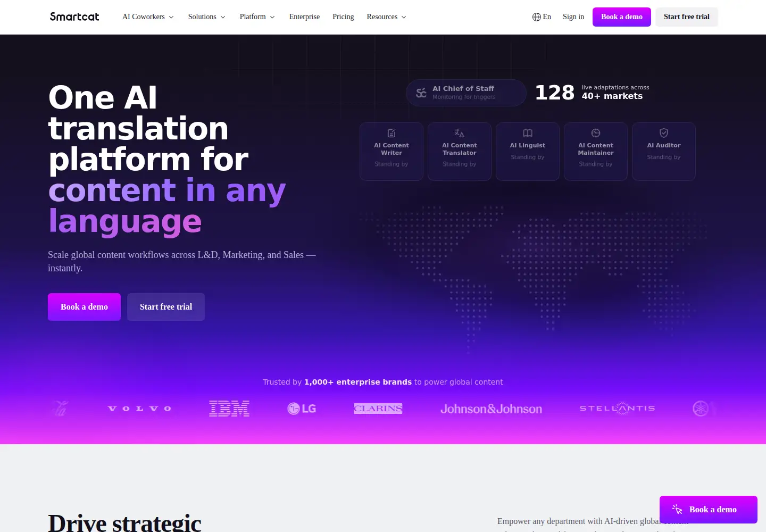Click the LG logo
The image size is (766, 532).
coord(302,409)
